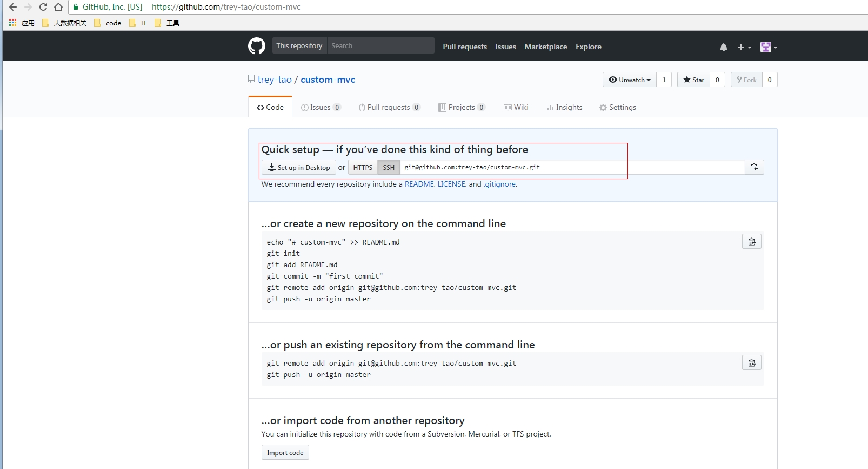Copy the create-new-repository commands
Viewport: 868px width, 469px height.
752,241
